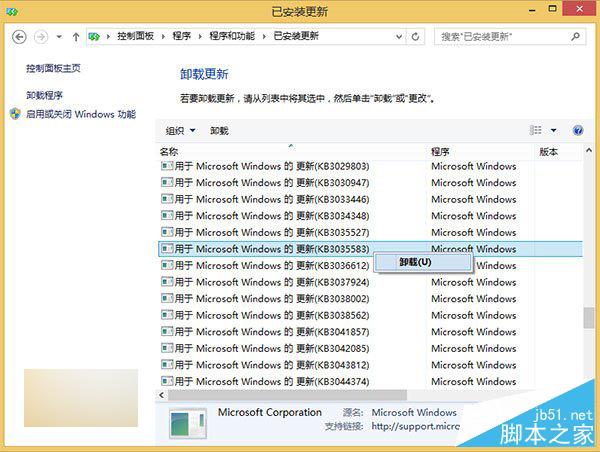Select update KB3038002 row
Screen dimensions: 600x452
[x=370, y=299]
